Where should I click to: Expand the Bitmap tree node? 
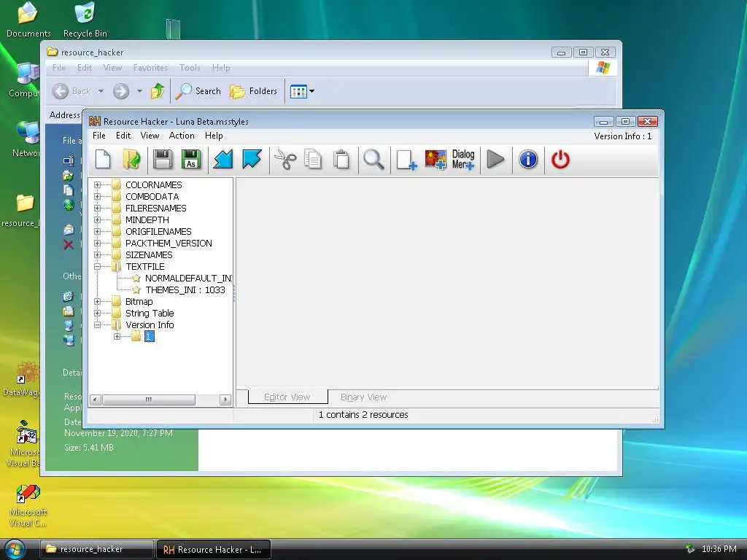pos(97,301)
